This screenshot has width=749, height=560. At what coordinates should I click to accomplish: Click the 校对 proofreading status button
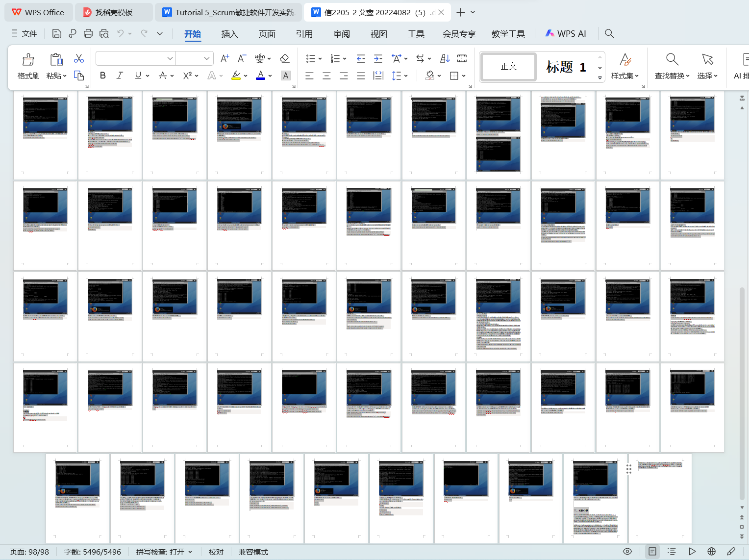[216, 552]
